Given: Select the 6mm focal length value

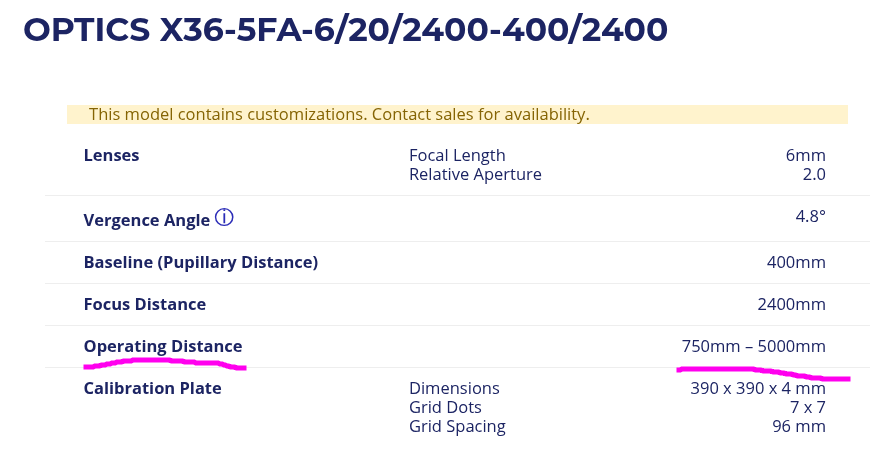Looking at the screenshot, I should [x=805, y=156].
